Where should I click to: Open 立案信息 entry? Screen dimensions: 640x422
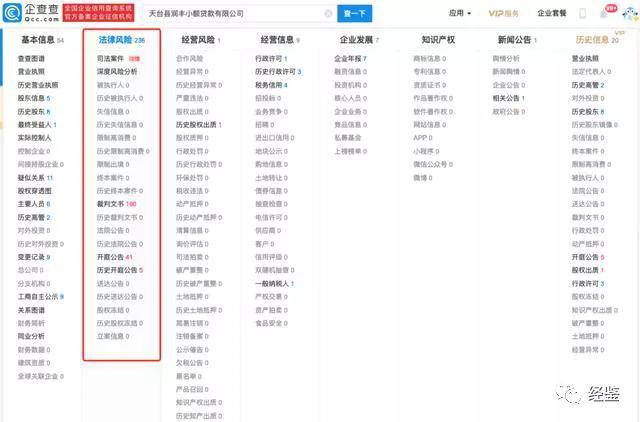tap(113, 336)
